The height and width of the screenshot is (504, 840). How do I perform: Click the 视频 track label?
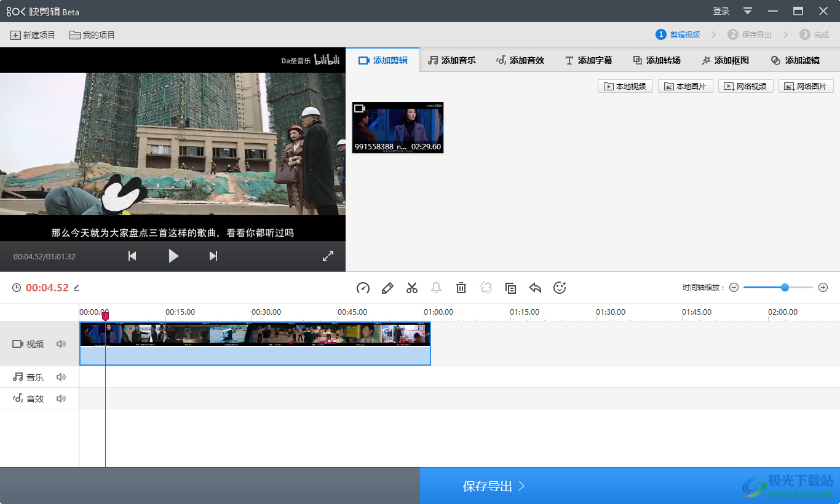click(35, 344)
